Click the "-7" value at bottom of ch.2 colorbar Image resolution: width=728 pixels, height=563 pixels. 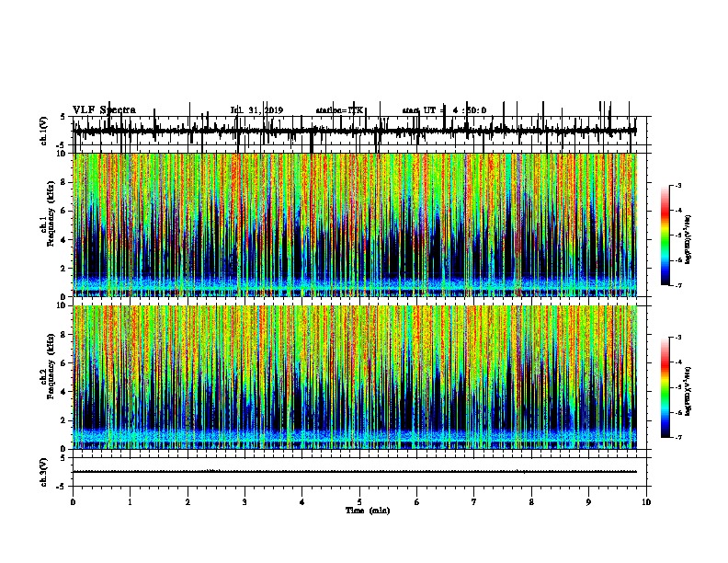[x=678, y=438]
